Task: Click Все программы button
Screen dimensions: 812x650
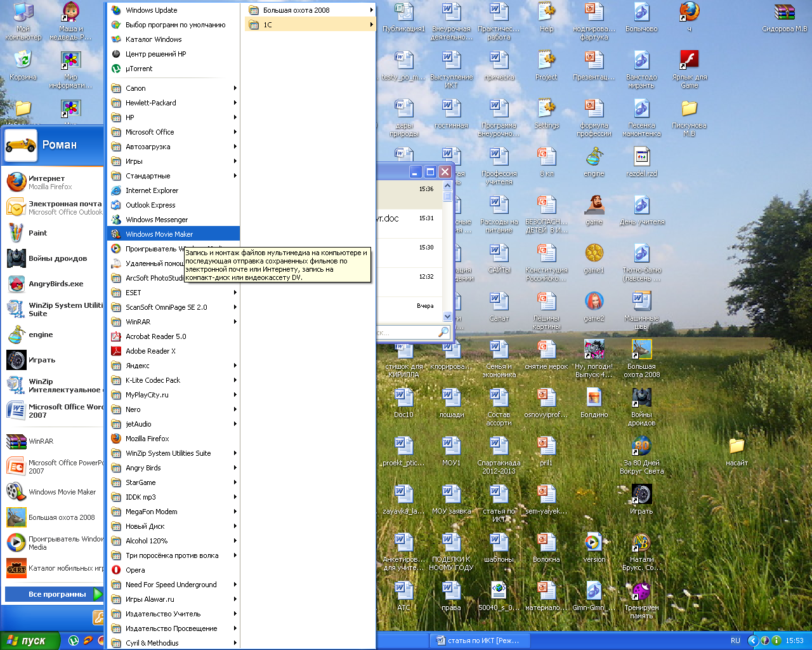Action: point(53,594)
